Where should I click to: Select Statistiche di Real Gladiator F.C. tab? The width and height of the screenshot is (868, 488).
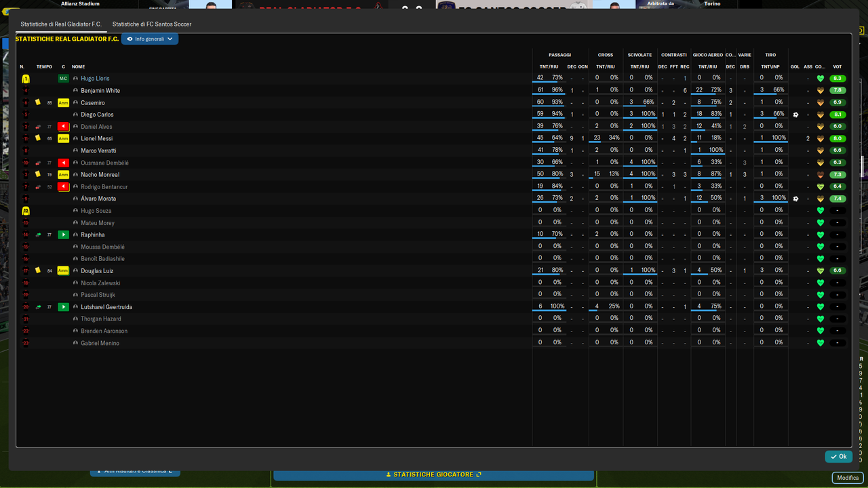pyautogui.click(x=61, y=24)
